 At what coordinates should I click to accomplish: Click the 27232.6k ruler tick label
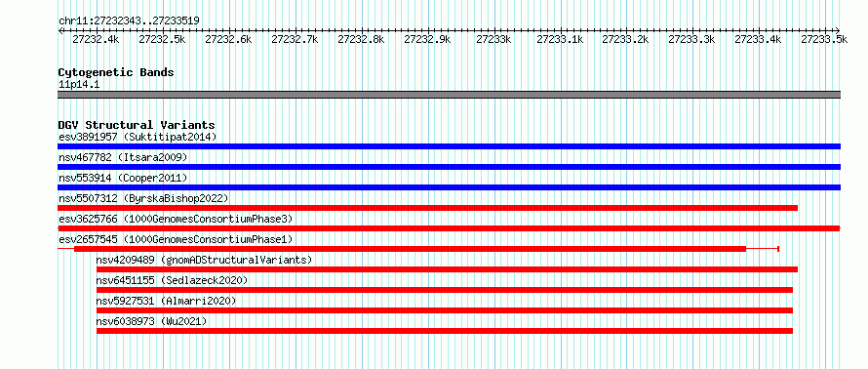coord(228,39)
